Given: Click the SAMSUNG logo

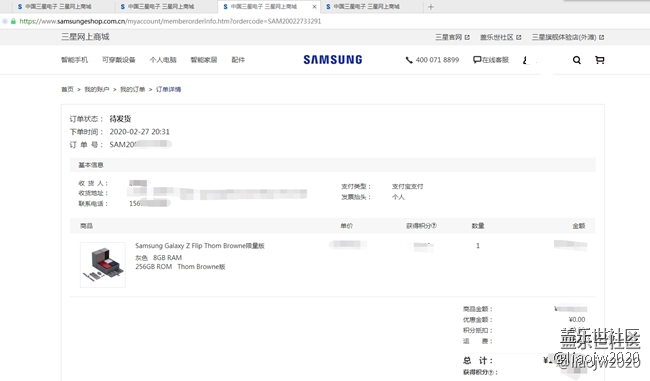Looking at the screenshot, I should 332,60.
